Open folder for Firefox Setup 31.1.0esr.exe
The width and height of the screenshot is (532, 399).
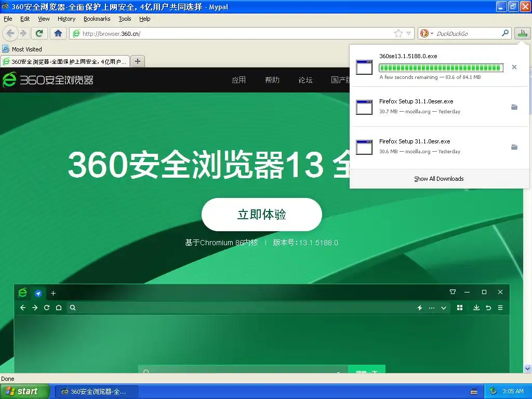coord(514,147)
